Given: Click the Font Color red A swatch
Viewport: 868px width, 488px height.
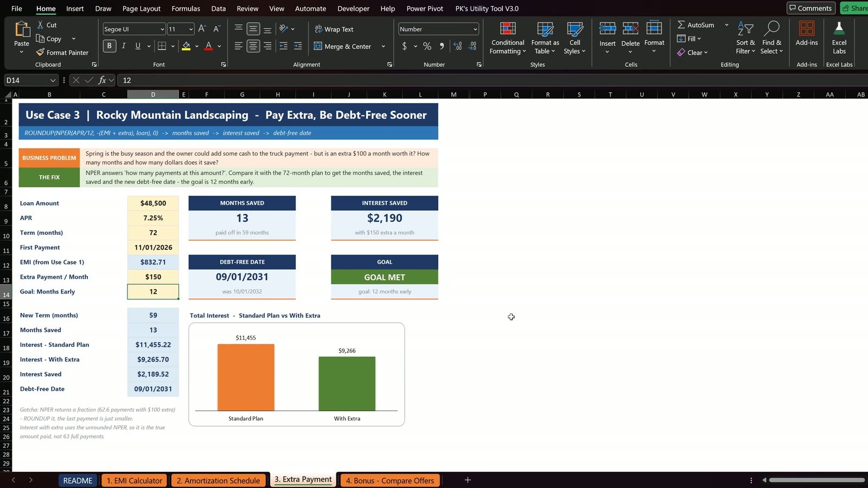Looking at the screenshot, I should [208, 46].
